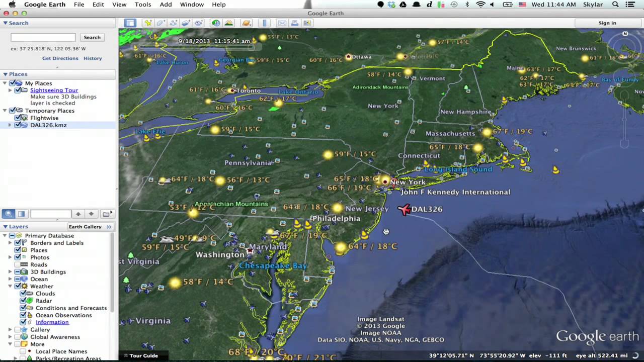Image resolution: width=644 pixels, height=362 pixels.
Task: Toggle the sidebar with the Hide Sidebar toolbar button
Action: (x=130, y=23)
